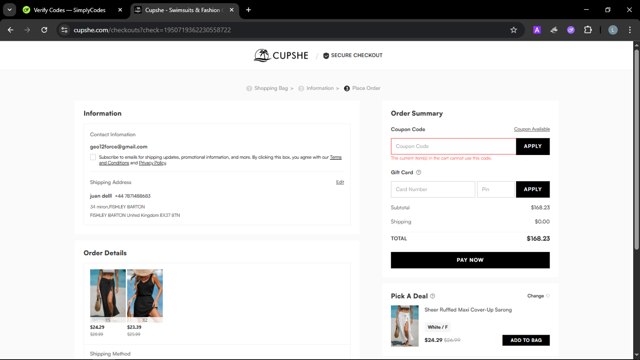Click the Pay Now button

470,260
